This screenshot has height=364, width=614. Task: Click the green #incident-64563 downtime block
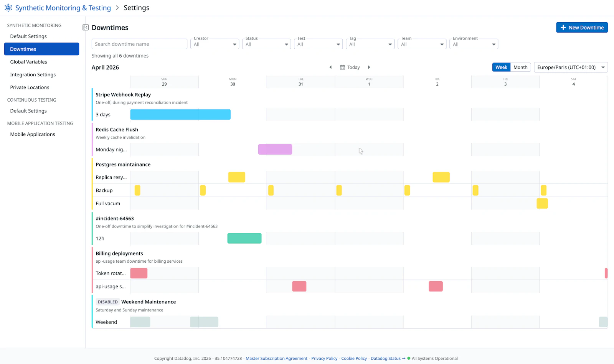(x=244, y=238)
